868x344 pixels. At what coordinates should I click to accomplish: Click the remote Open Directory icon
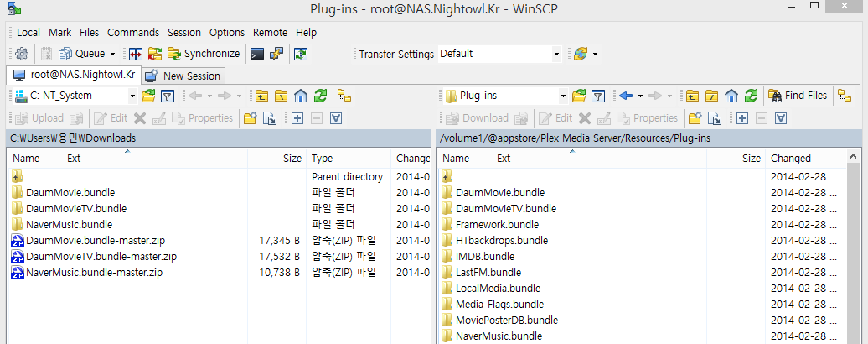click(578, 96)
